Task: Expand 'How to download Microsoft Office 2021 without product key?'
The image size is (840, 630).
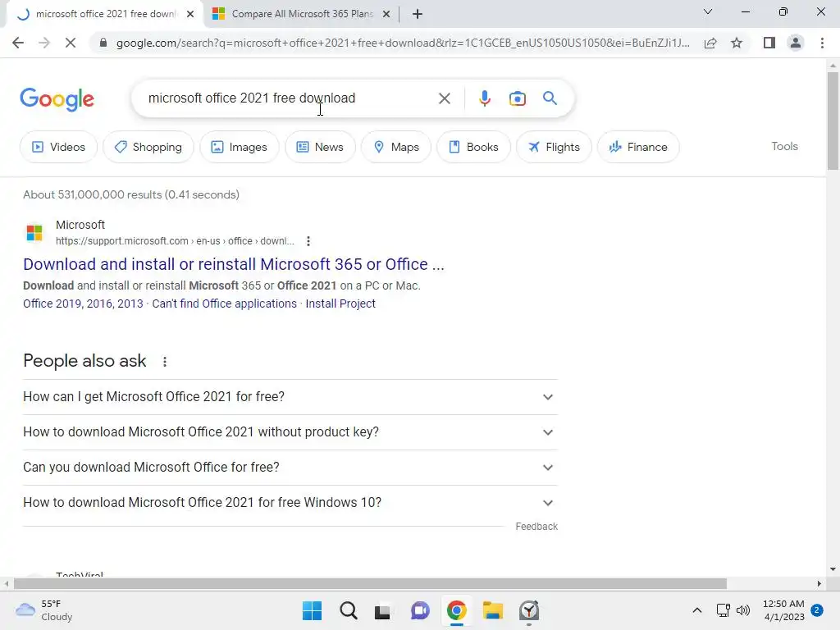Action: [290, 432]
